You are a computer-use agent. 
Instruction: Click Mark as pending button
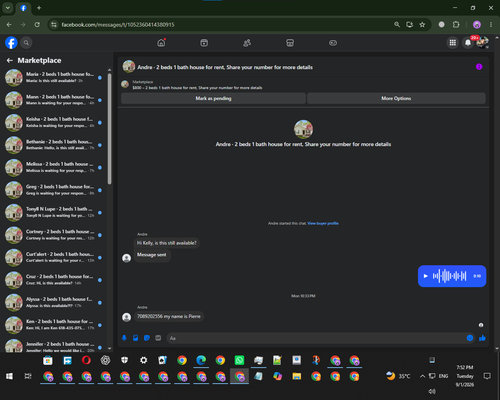pos(213,98)
